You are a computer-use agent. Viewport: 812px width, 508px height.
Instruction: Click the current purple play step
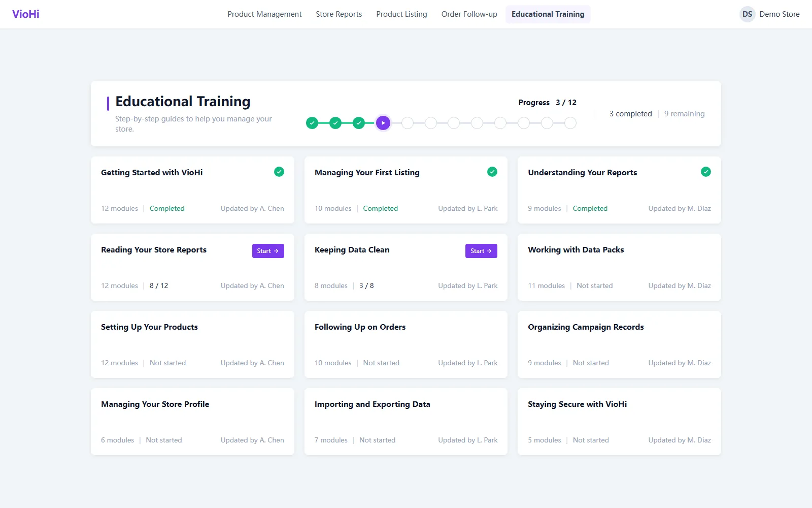(x=383, y=123)
